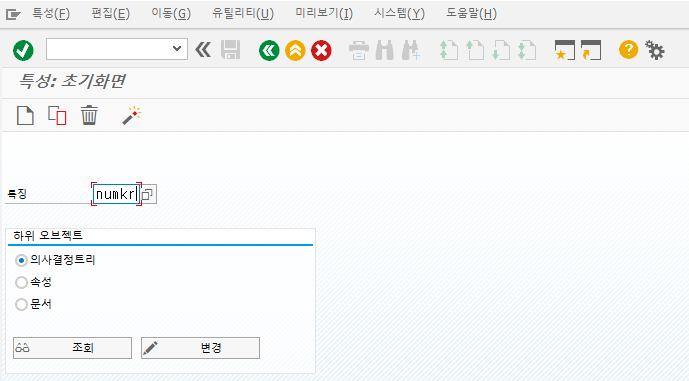Collapse the command field with double chevron
The width and height of the screenshot is (689, 381).
point(203,50)
